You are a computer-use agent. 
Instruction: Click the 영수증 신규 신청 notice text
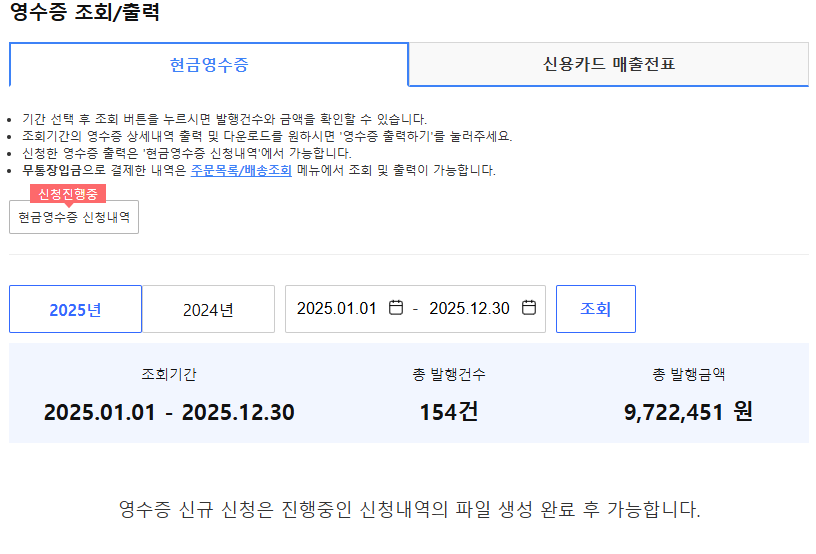[409, 509]
